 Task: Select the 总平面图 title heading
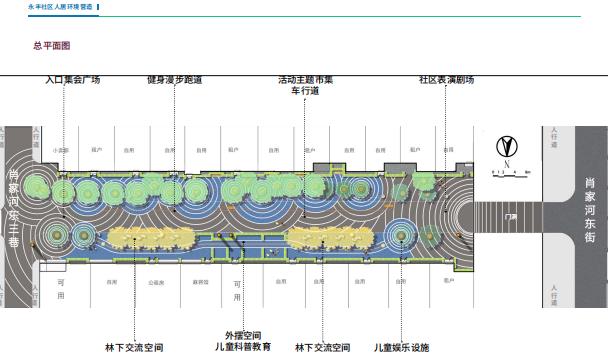52,46
